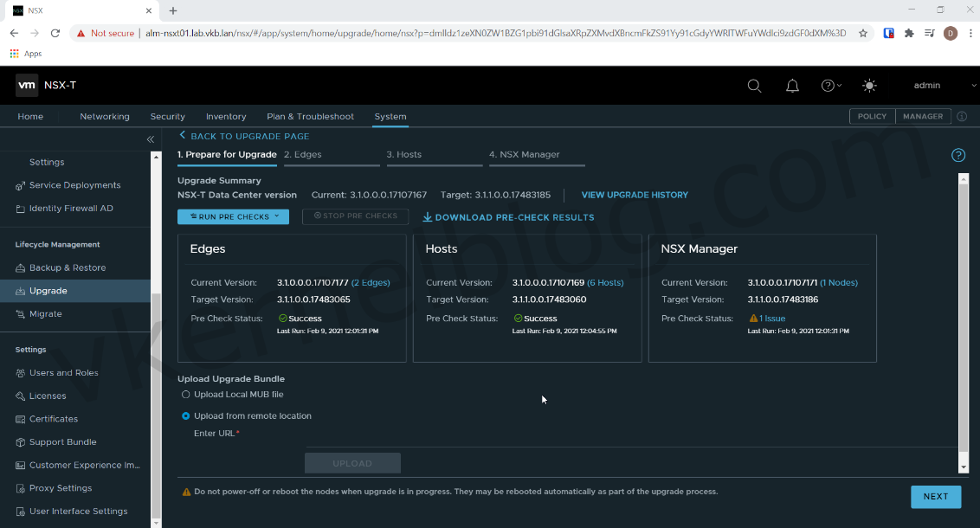Viewport: 980px width, 528px height.
Task: Switch to Manager mode toggle
Action: coord(923,116)
